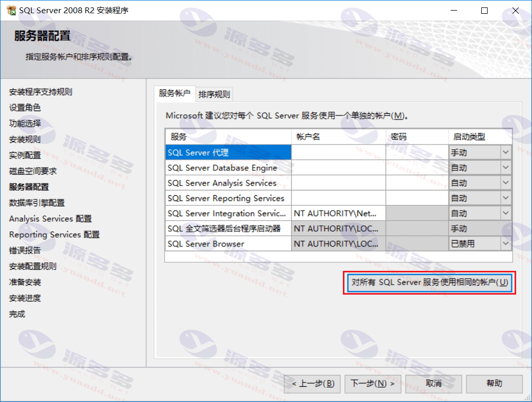The image size is (532, 402).
Task: Click the 密码 column header
Action: point(417,136)
